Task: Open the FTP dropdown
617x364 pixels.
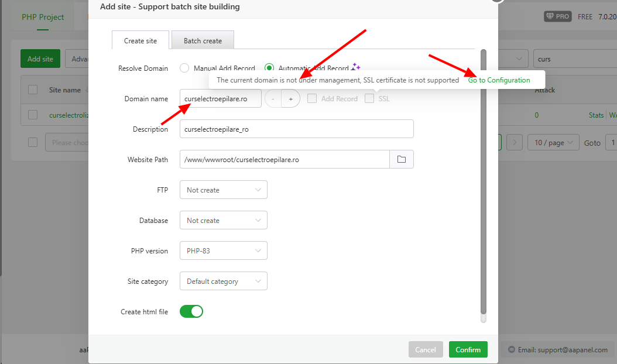Action: pos(223,190)
